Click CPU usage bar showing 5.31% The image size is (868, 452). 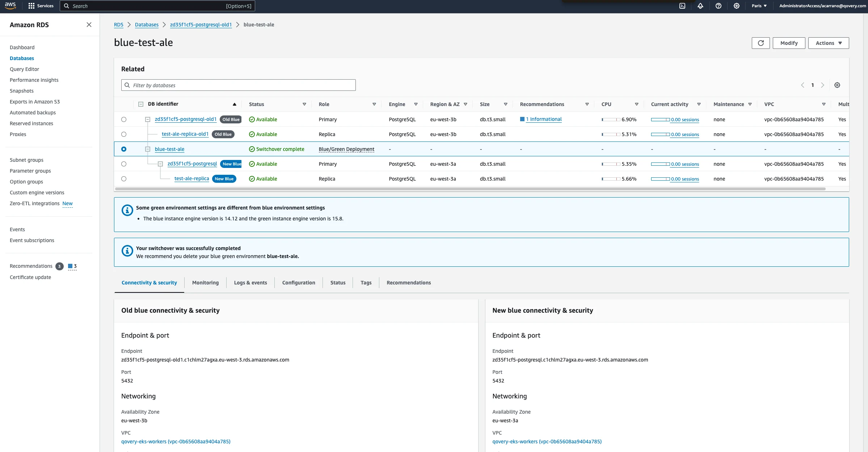[611, 134]
